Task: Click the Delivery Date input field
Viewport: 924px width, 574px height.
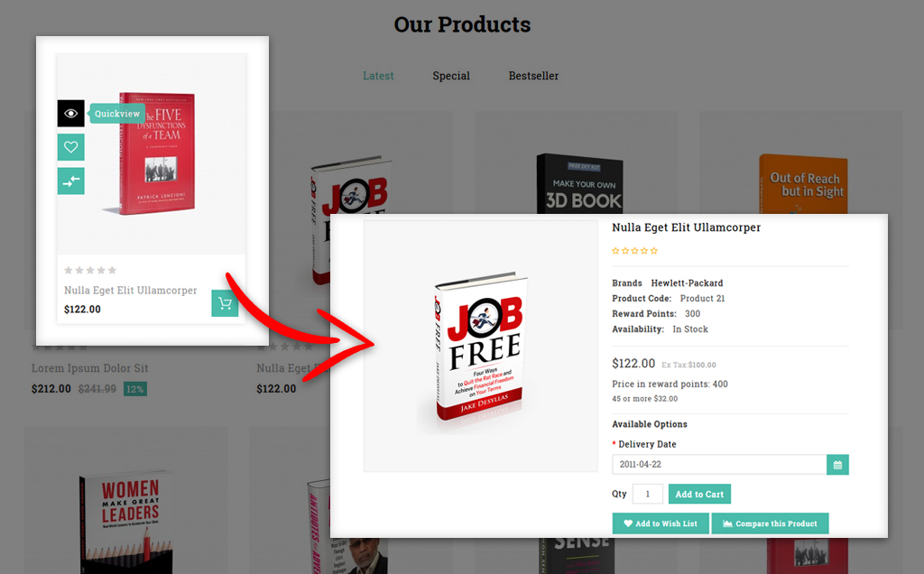Action: (x=719, y=465)
